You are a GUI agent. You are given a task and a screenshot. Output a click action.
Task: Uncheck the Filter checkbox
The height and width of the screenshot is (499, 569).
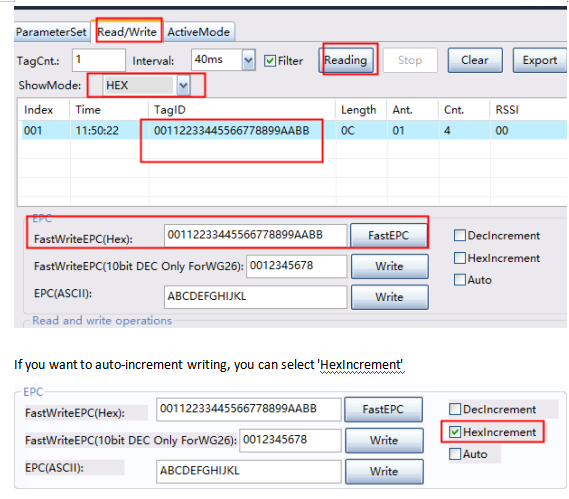[x=270, y=61]
